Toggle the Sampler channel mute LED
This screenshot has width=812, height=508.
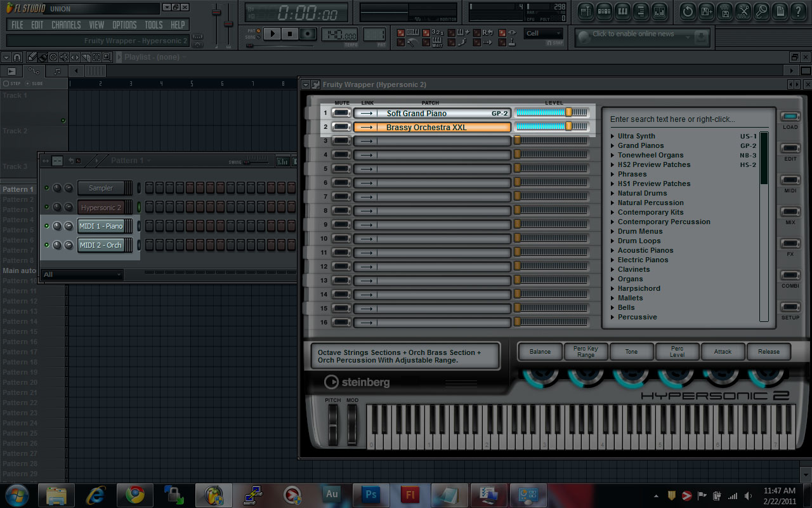(x=46, y=188)
